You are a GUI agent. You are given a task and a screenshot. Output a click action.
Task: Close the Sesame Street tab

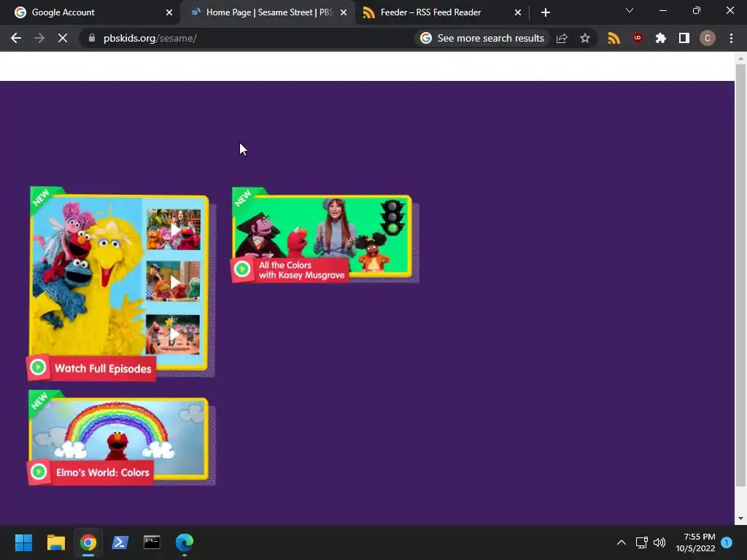(344, 12)
